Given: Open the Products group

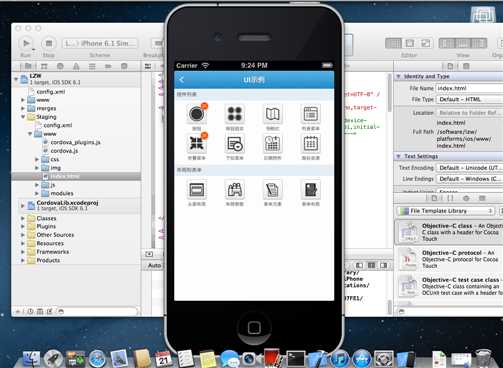Looking at the screenshot, I should tap(48, 260).
